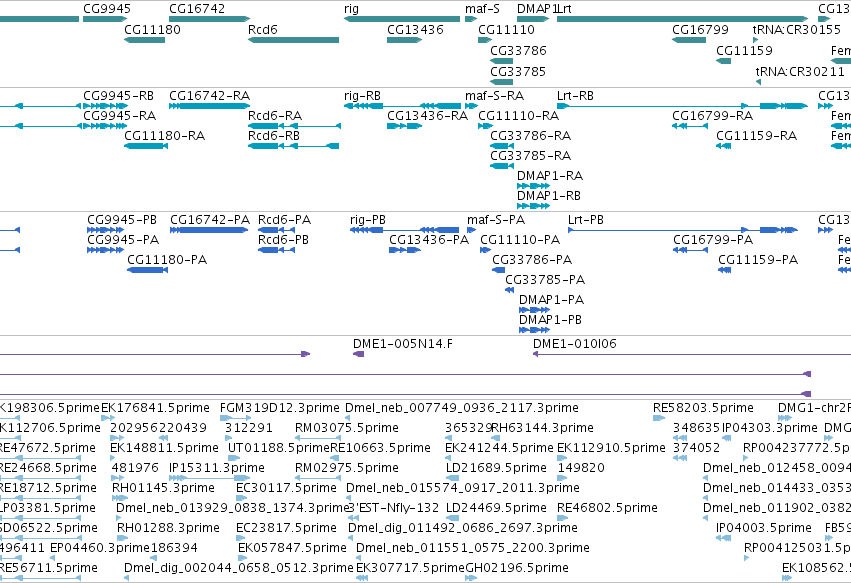The image size is (851, 583).
Task: Click EST IP15311.3prime
Action: pos(217,468)
